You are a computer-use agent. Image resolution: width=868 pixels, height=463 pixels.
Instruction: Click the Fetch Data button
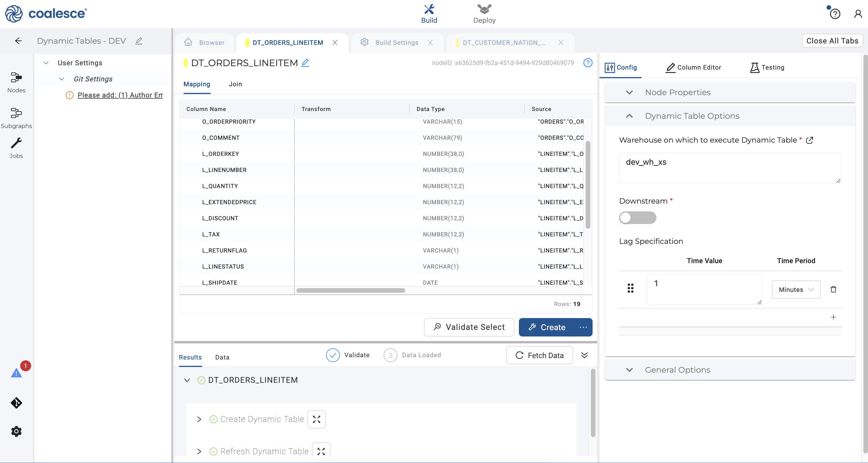pyautogui.click(x=539, y=355)
